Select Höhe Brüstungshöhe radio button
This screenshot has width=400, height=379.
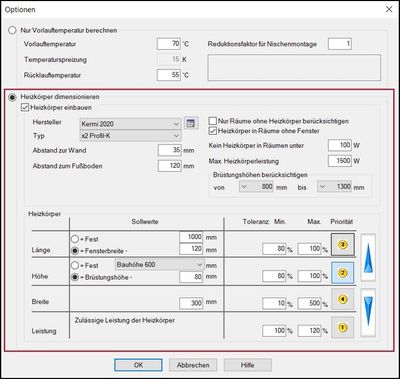coord(75,277)
